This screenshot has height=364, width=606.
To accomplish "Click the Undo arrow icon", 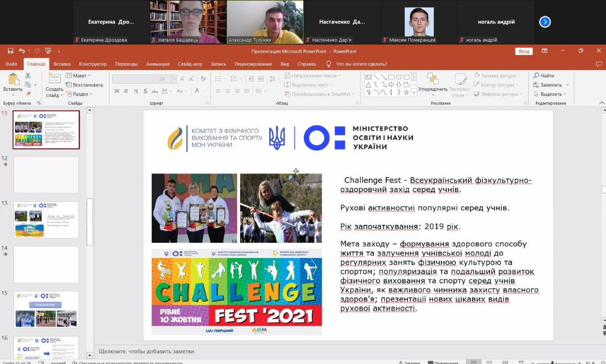I will tap(21, 51).
